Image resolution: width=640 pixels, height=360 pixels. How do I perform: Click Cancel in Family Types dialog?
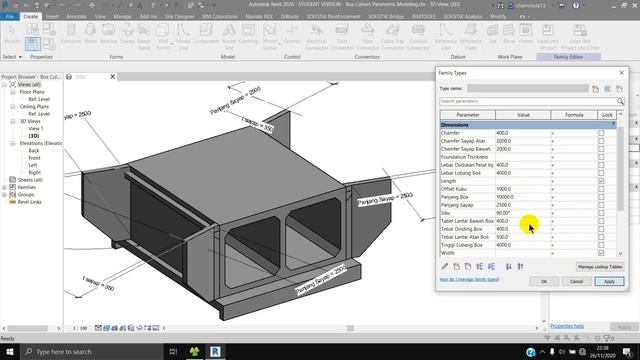pos(576,282)
